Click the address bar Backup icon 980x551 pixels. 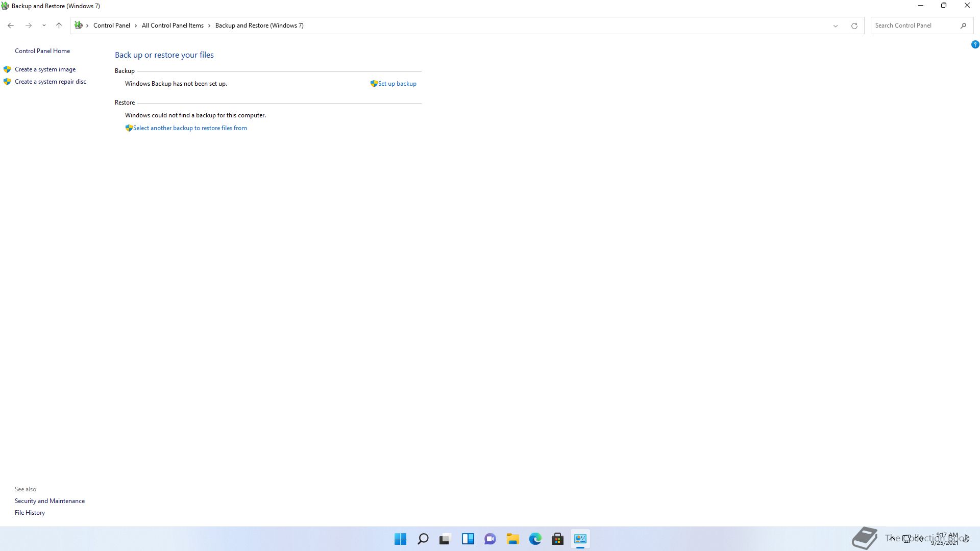click(x=78, y=26)
